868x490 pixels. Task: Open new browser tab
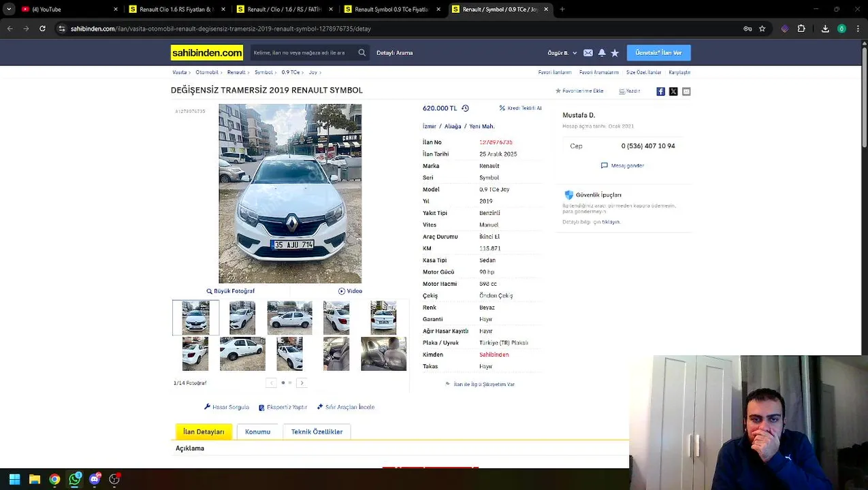tap(562, 10)
